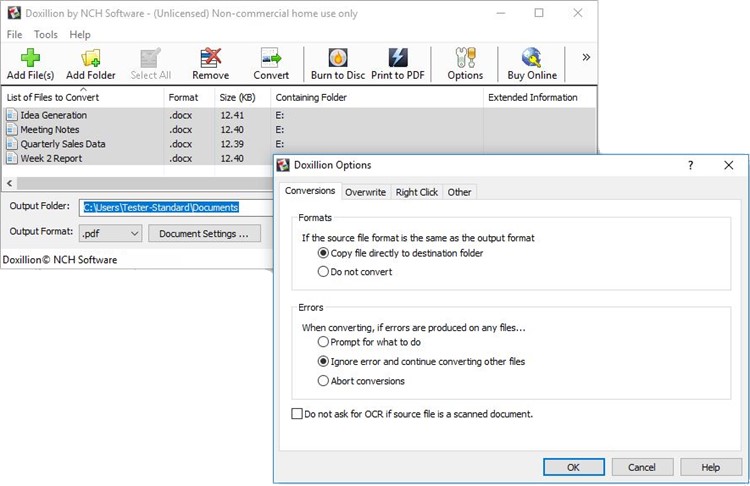Sort by the Format column header
The width and height of the screenshot is (750, 486).
point(189,97)
